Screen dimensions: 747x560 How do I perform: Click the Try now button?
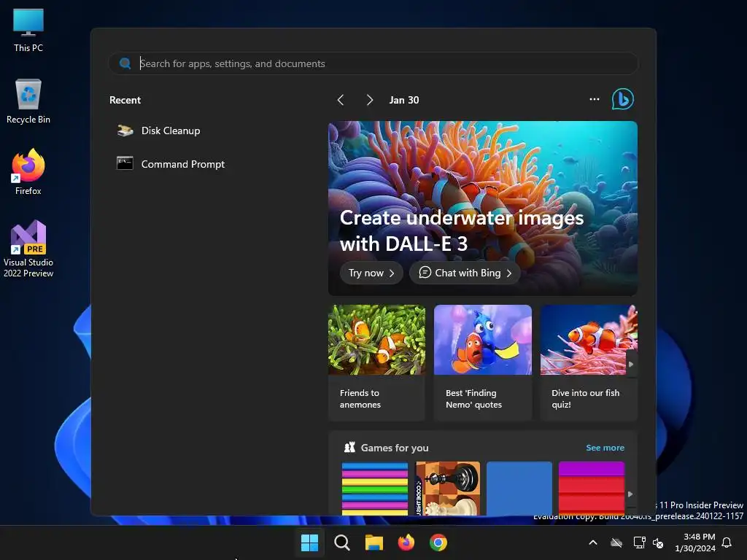[x=371, y=273]
